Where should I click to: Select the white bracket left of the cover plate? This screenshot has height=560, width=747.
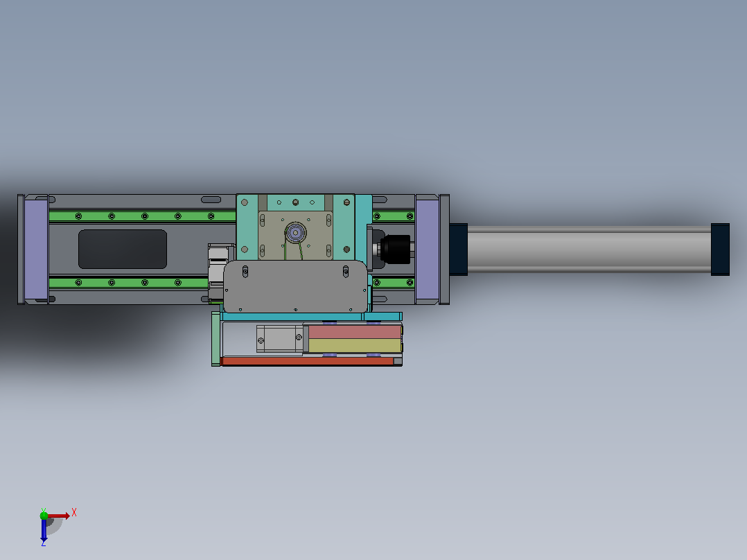tap(219, 272)
